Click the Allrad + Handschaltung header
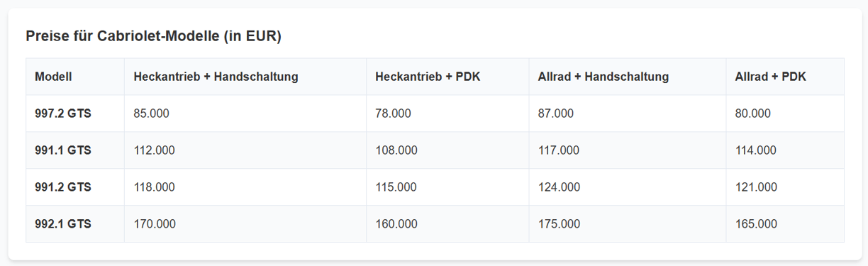The width and height of the screenshot is (868, 266). tap(603, 77)
